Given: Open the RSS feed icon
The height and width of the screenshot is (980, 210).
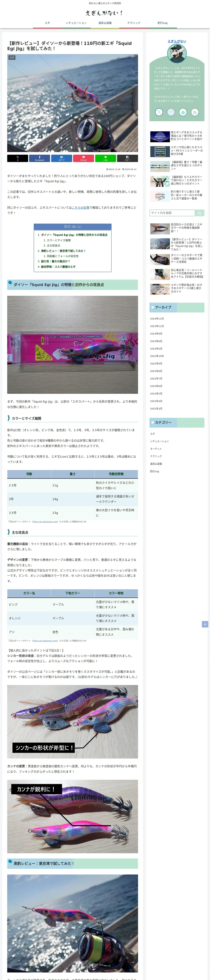Looking at the screenshot, I should point(195,112).
